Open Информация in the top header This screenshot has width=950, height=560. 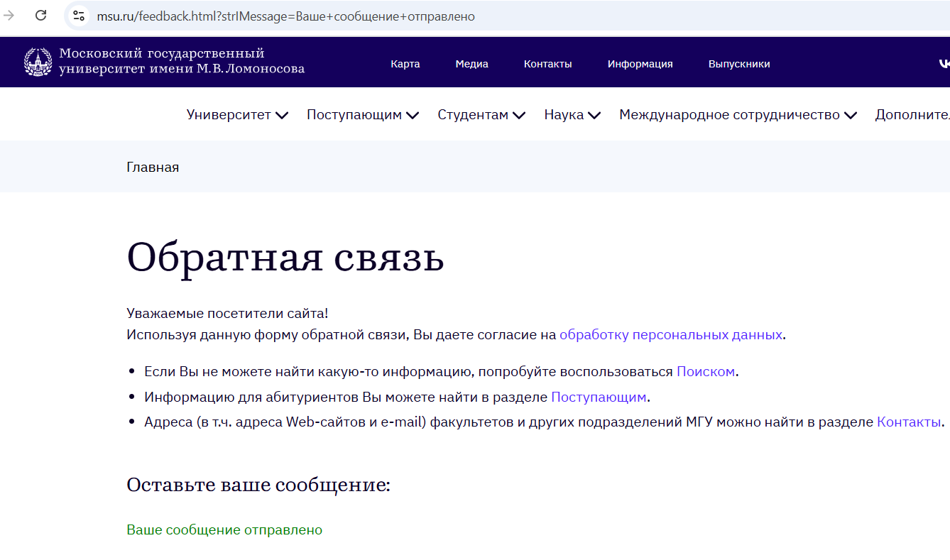point(640,64)
